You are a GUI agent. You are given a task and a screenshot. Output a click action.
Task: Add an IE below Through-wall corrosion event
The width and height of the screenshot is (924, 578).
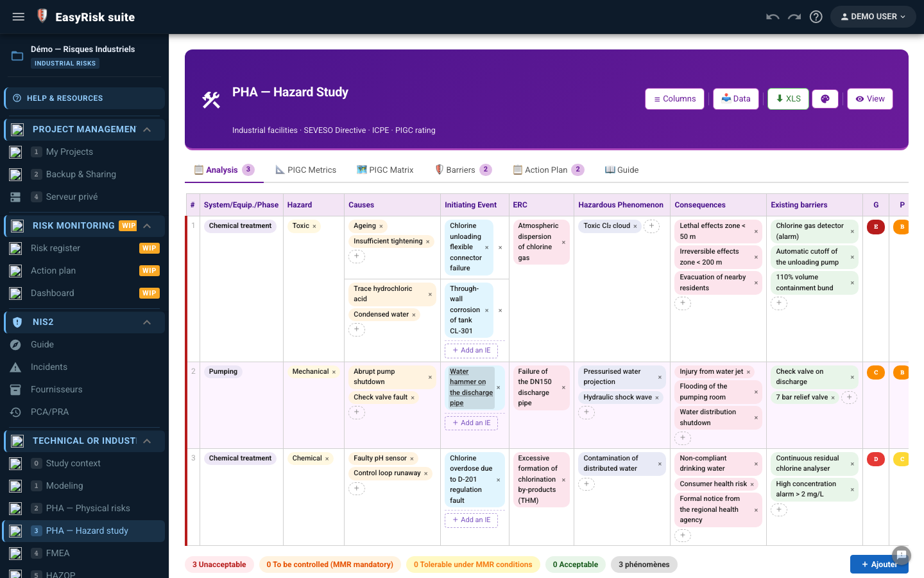[471, 351]
